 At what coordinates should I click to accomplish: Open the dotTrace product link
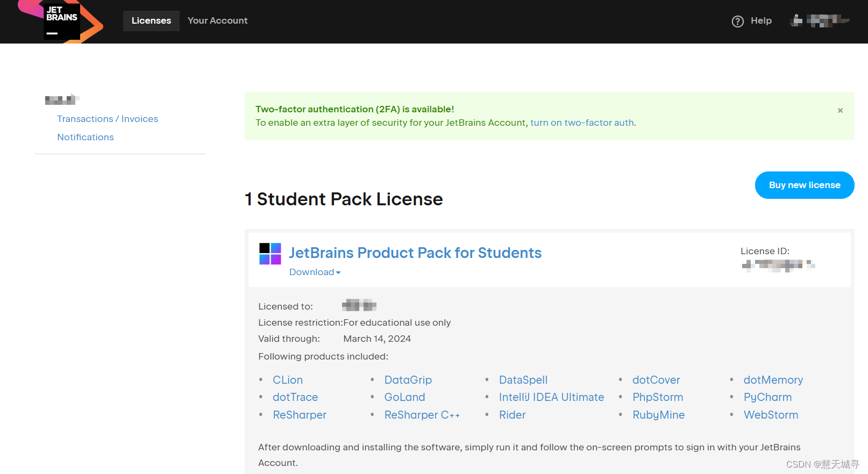295,397
